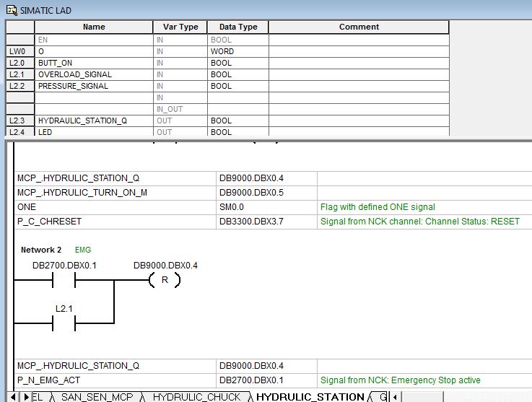Select the OVERLOAD_SIGNAL variable row
Image resolution: width=532 pixels, height=402 pixels.
point(94,74)
